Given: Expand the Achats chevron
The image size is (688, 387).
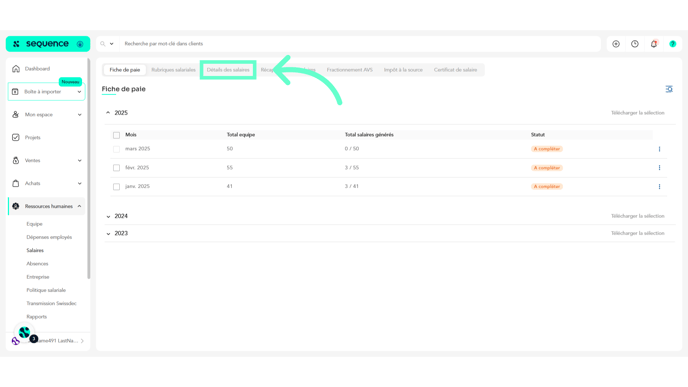Looking at the screenshot, I should [79, 183].
